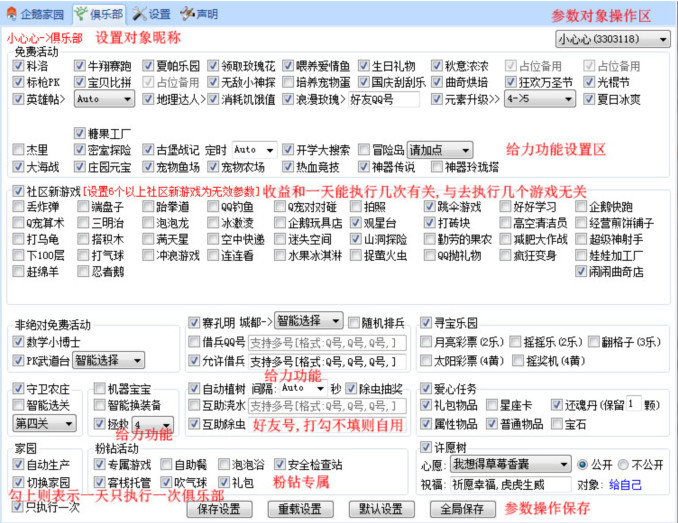The width and height of the screenshot is (678, 523).
Task: Open the 英雄帖 Auto dropdown
Action: pyautogui.click(x=104, y=100)
